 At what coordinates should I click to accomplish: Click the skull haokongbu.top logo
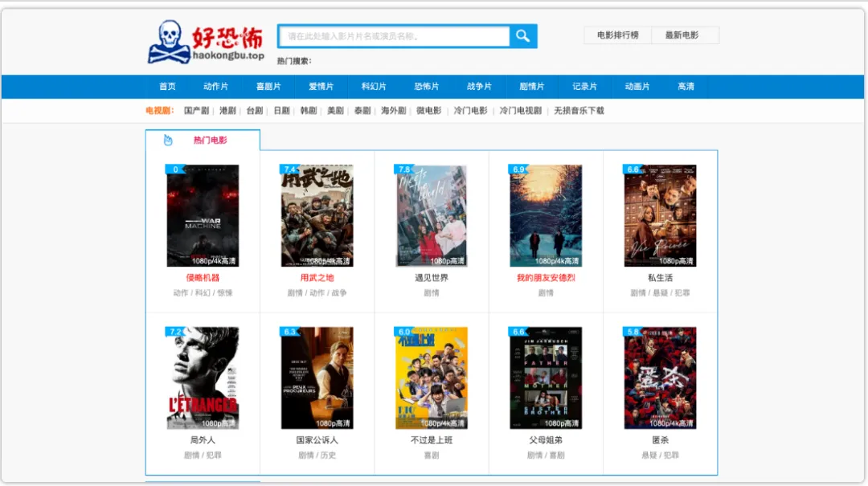tap(206, 42)
